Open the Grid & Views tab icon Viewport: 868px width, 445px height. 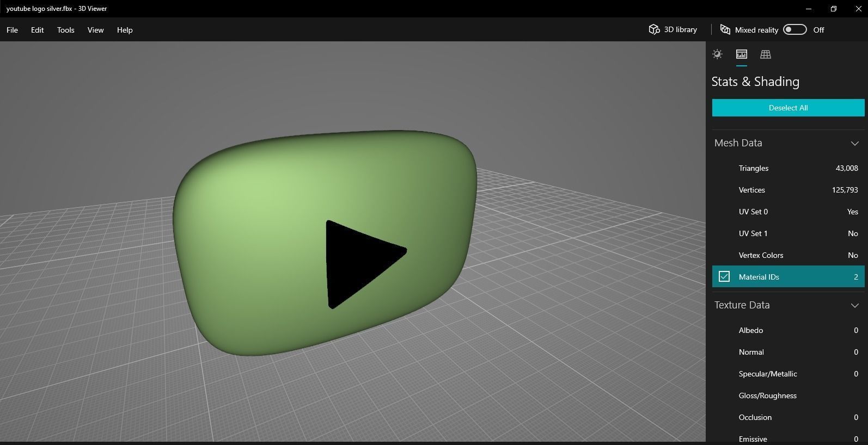pyautogui.click(x=765, y=54)
